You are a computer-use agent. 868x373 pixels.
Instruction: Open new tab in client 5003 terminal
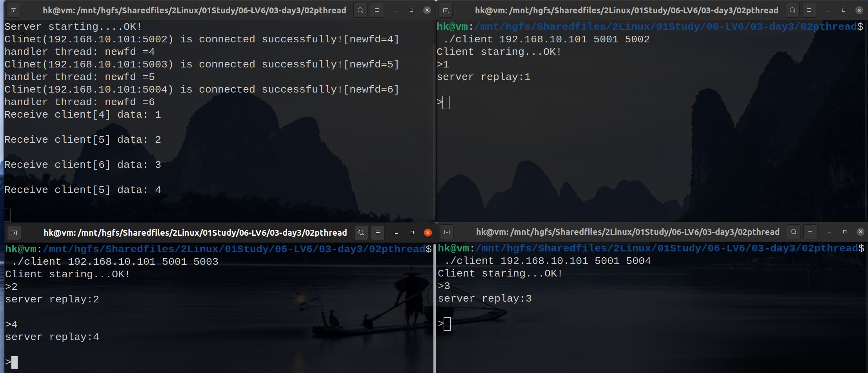15,233
